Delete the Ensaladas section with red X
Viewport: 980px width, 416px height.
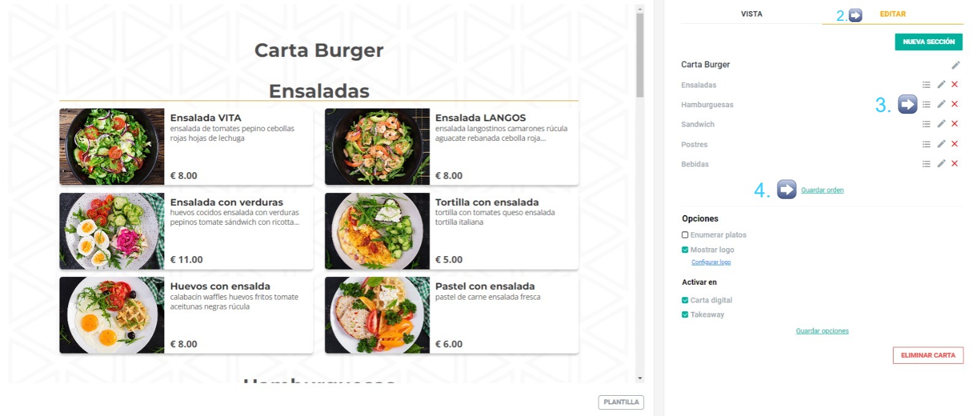click(954, 85)
